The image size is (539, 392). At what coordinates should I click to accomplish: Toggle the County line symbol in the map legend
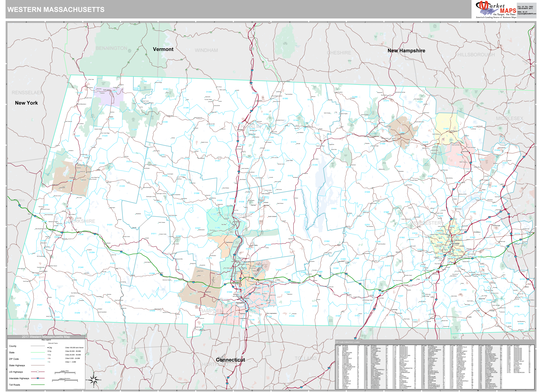tap(38, 346)
